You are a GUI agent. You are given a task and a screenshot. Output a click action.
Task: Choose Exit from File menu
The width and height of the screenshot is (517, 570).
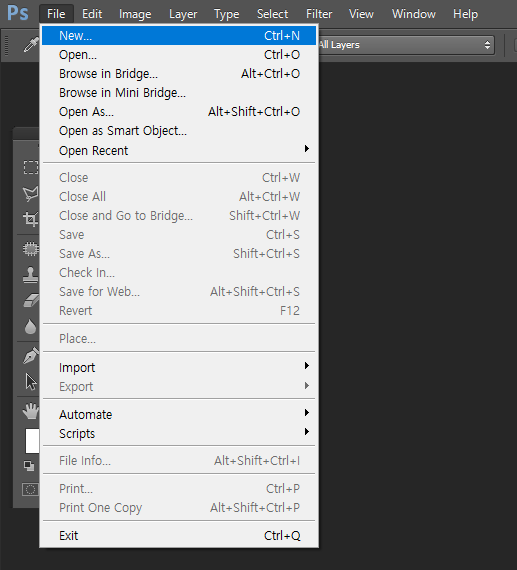[x=179, y=535]
